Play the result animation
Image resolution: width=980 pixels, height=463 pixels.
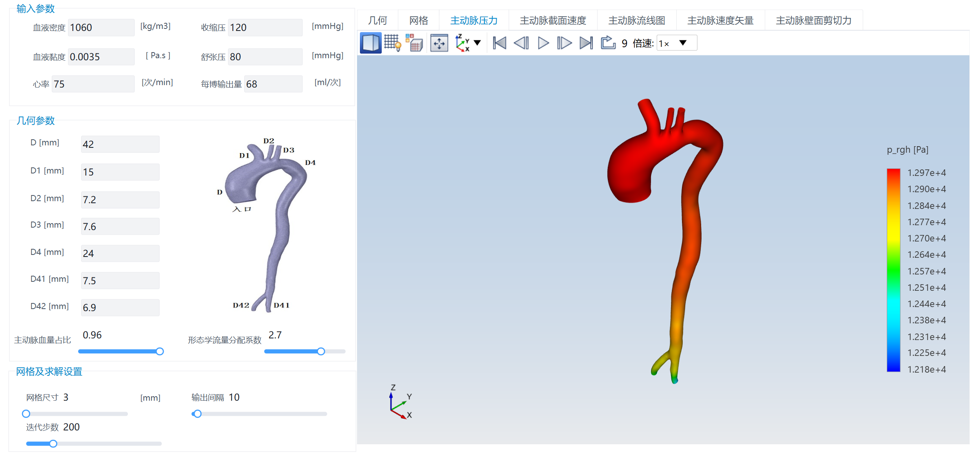543,43
